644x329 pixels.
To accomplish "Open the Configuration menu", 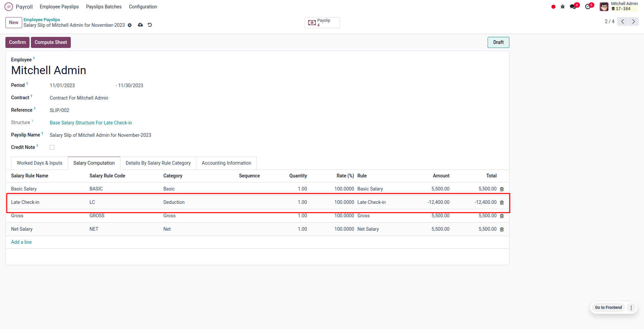I will (143, 7).
